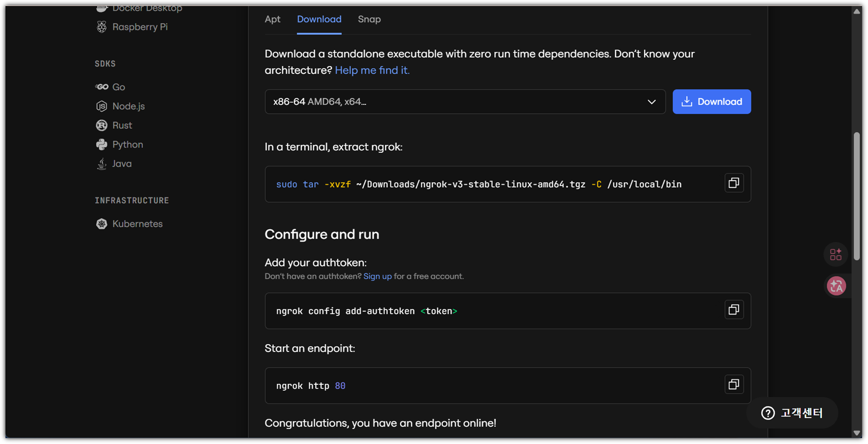Copy the add-authtoken command

(734, 310)
